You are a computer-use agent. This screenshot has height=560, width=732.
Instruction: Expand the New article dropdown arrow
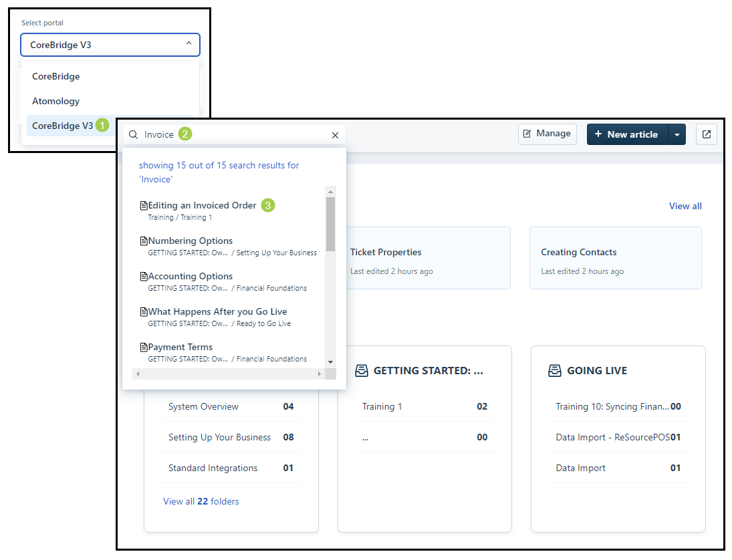point(677,134)
